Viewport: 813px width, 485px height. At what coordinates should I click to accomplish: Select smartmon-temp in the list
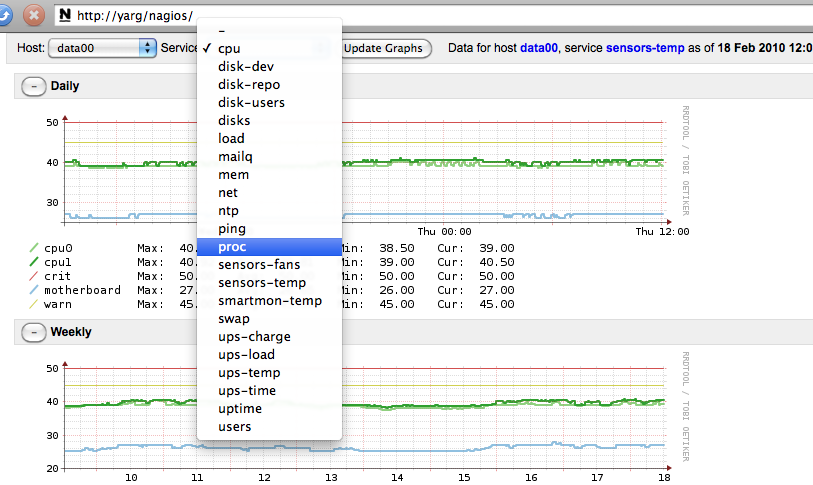pyautogui.click(x=269, y=301)
